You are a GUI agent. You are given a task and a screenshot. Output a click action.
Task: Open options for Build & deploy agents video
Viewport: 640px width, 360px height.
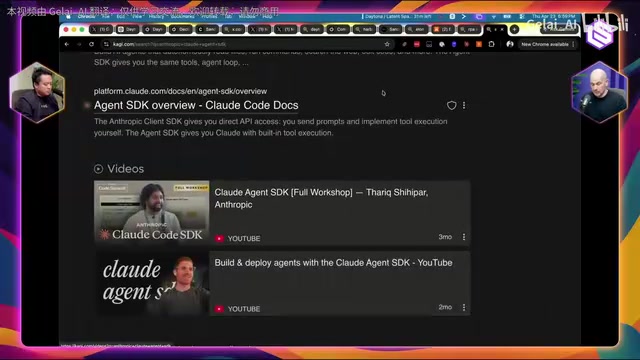coord(464,307)
